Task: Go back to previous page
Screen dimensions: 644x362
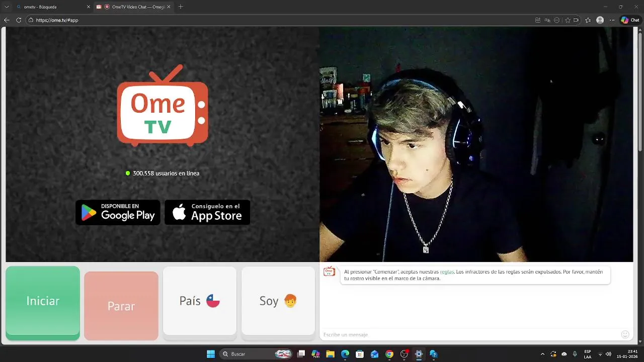Action: pos(7,20)
